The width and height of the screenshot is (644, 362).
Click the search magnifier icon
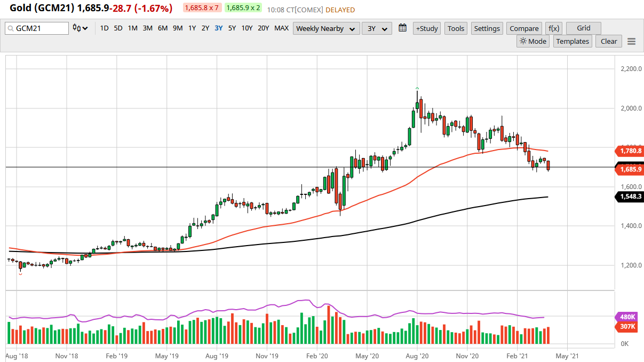click(11, 29)
